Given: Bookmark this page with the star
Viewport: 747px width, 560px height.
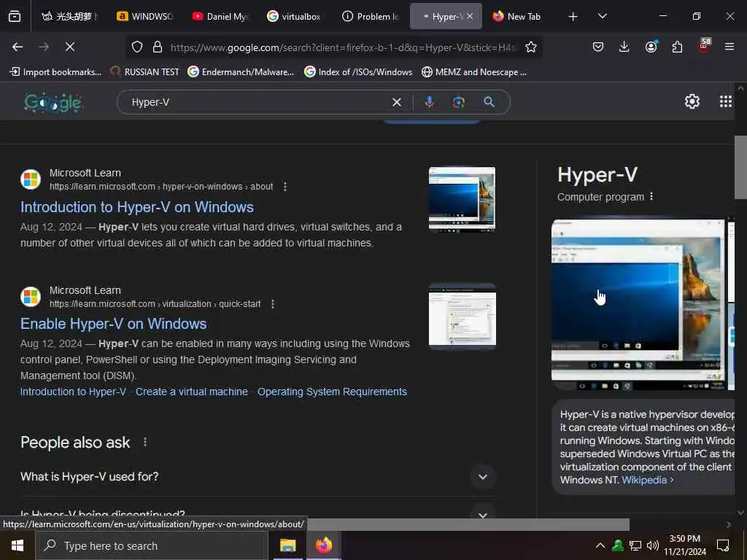Looking at the screenshot, I should [531, 47].
